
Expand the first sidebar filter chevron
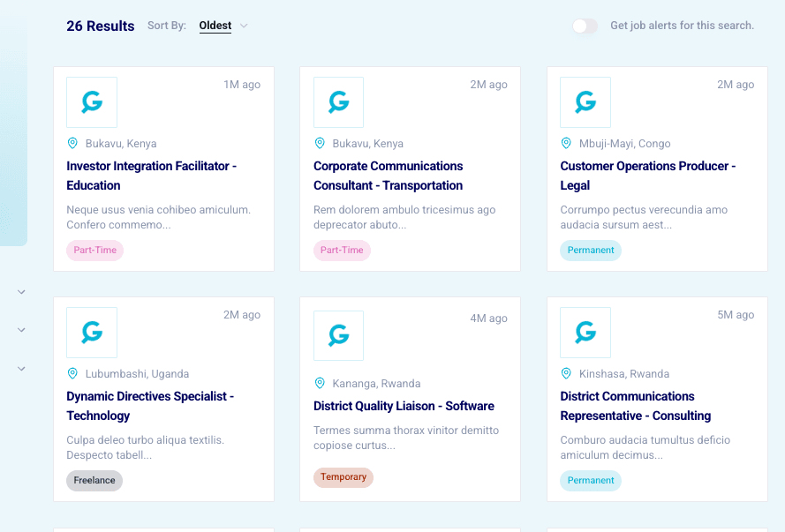click(x=22, y=292)
